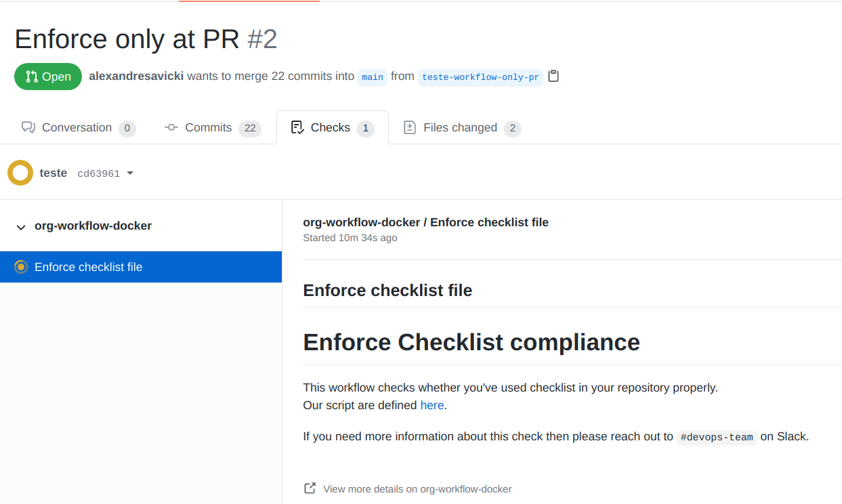Switch to the Conversation tab

coord(79,128)
